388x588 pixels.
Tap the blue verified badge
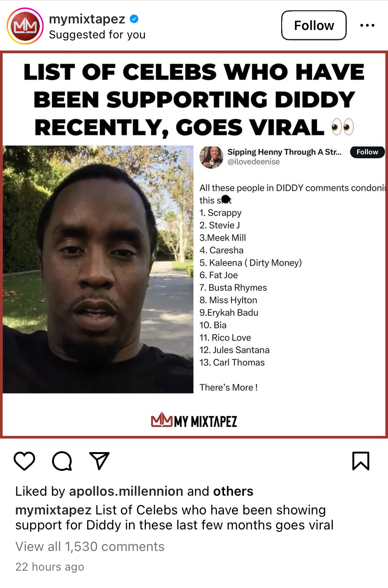click(134, 19)
